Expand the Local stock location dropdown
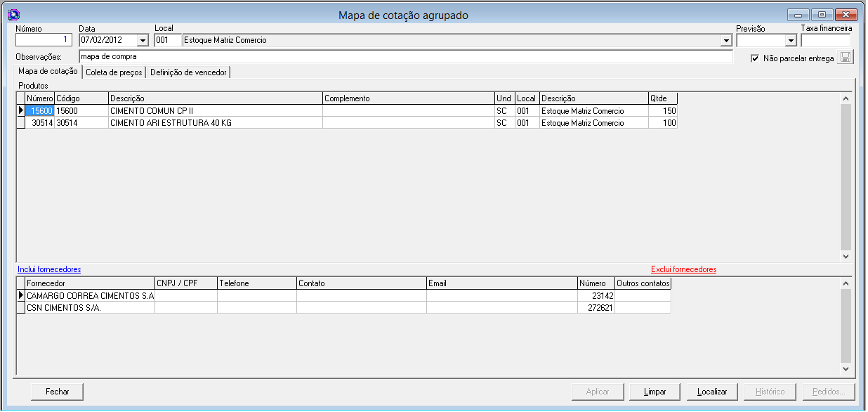This screenshot has width=868, height=412. pos(726,41)
